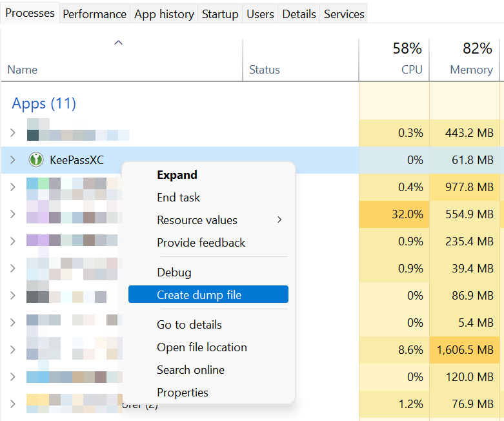Select Go to details option
Viewport: 504px width, 421px height.
(189, 325)
